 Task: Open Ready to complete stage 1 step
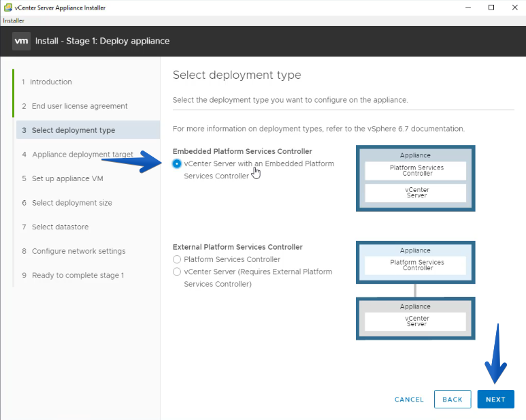click(x=73, y=275)
